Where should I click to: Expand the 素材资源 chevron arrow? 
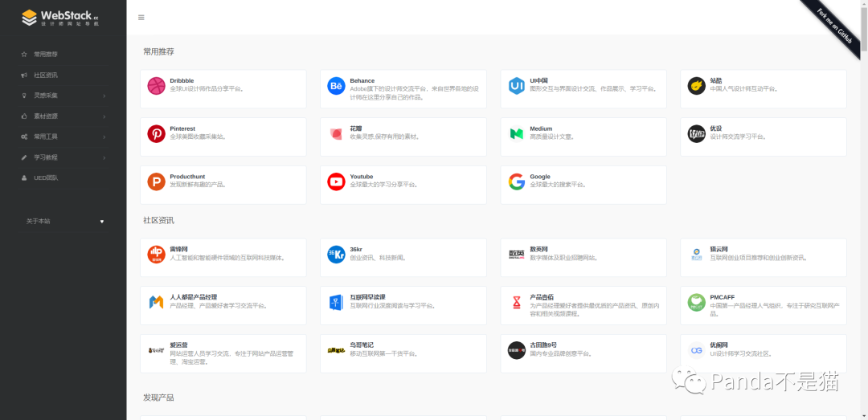click(x=104, y=116)
